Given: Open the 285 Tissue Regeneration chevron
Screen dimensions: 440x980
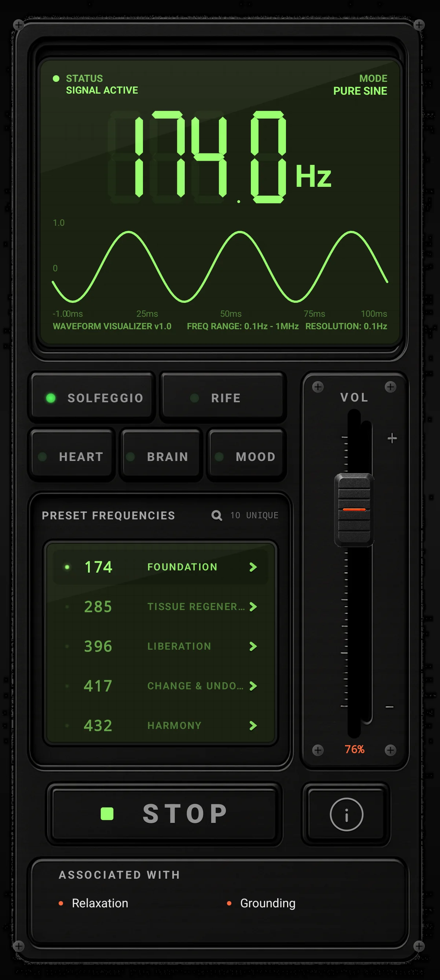Looking at the screenshot, I should (x=253, y=606).
